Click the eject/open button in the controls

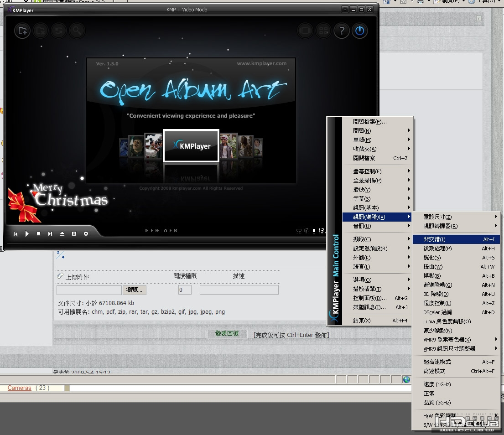pos(62,233)
